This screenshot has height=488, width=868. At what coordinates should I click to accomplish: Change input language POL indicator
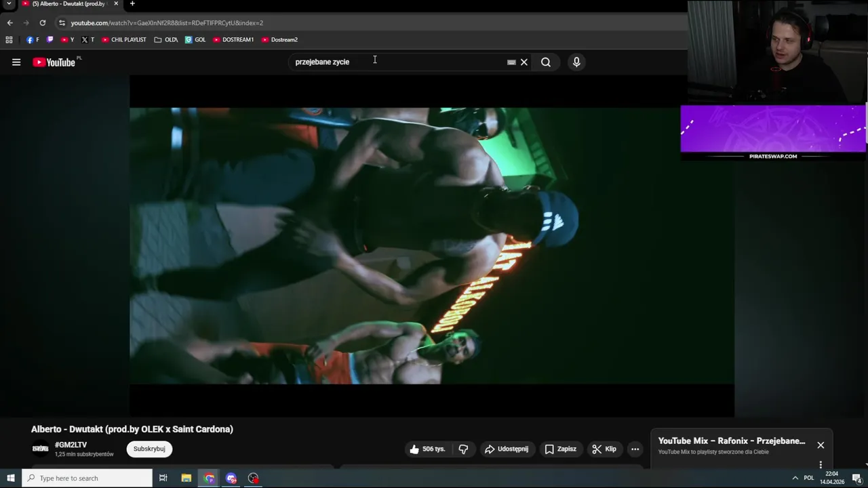(808, 479)
